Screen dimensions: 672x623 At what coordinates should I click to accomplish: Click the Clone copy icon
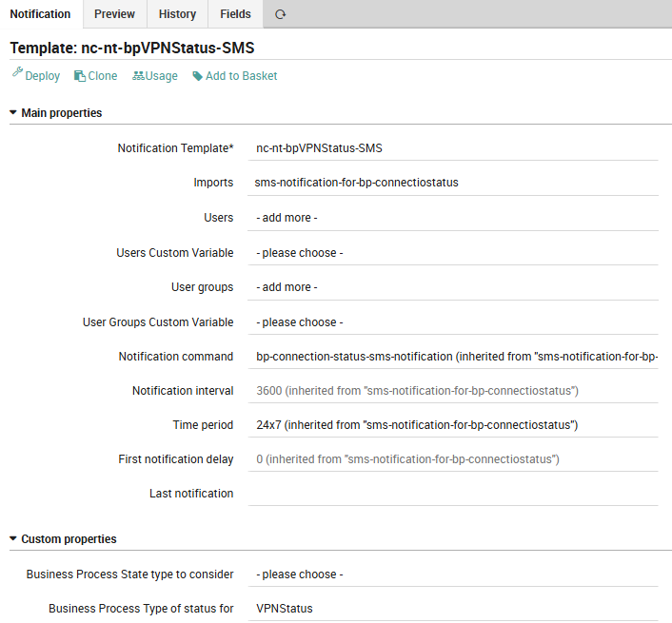click(80, 76)
